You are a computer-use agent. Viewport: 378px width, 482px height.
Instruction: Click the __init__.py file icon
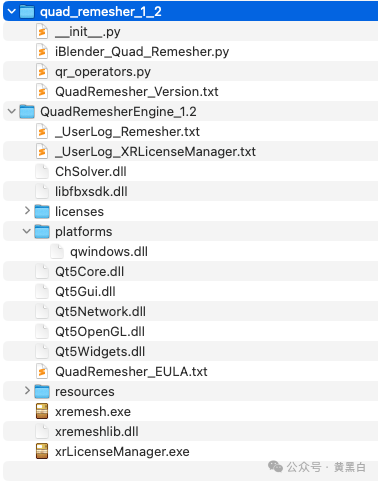tap(42, 32)
